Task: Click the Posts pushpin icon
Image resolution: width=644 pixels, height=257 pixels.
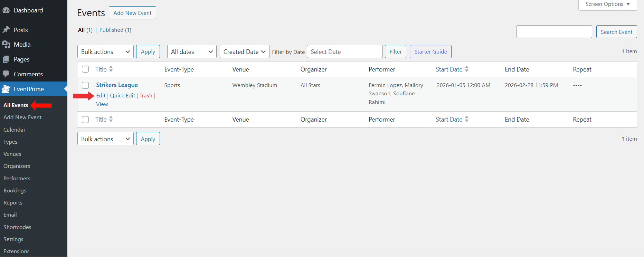Action: pos(6,30)
